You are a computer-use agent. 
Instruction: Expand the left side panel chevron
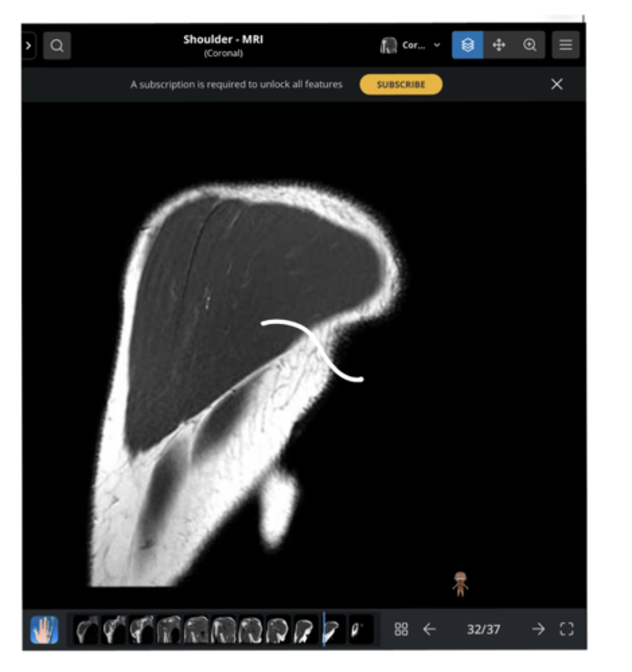pyautogui.click(x=29, y=45)
